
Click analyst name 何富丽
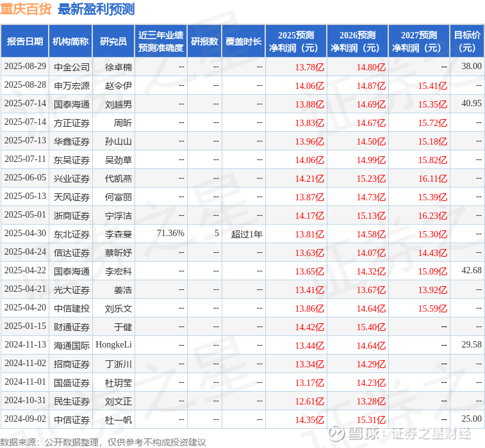[119, 197]
